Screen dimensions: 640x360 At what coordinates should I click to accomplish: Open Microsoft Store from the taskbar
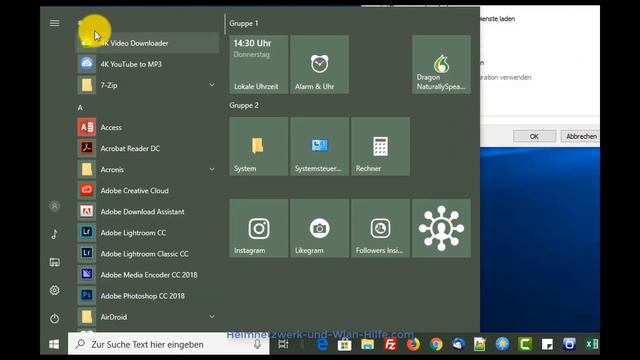point(344,344)
